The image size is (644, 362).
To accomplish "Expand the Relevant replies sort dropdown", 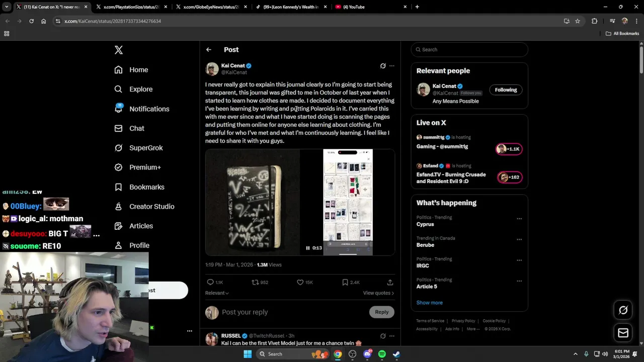I will (217, 293).
